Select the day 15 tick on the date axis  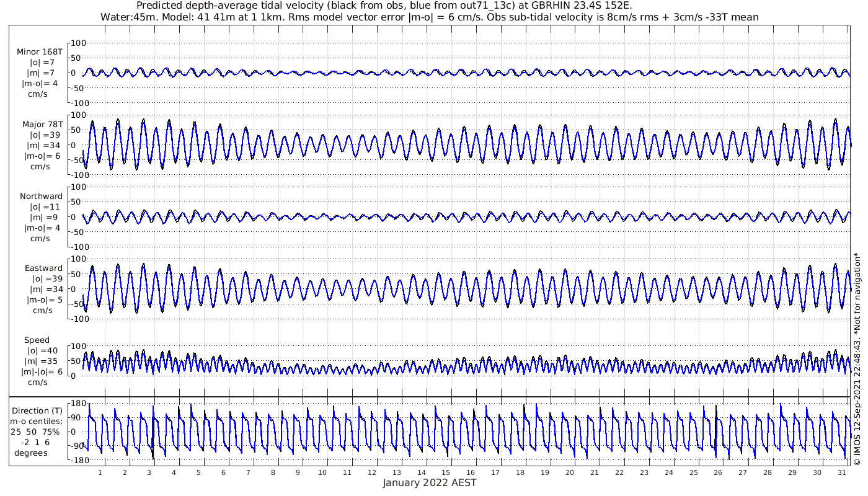point(446,472)
